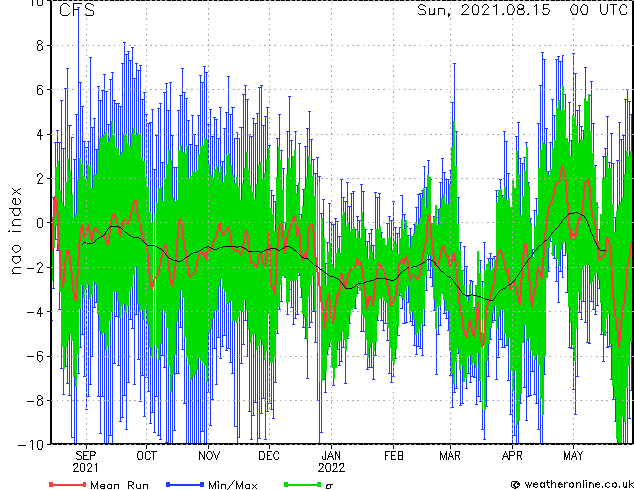Click the nao index axis title

pos(15,230)
